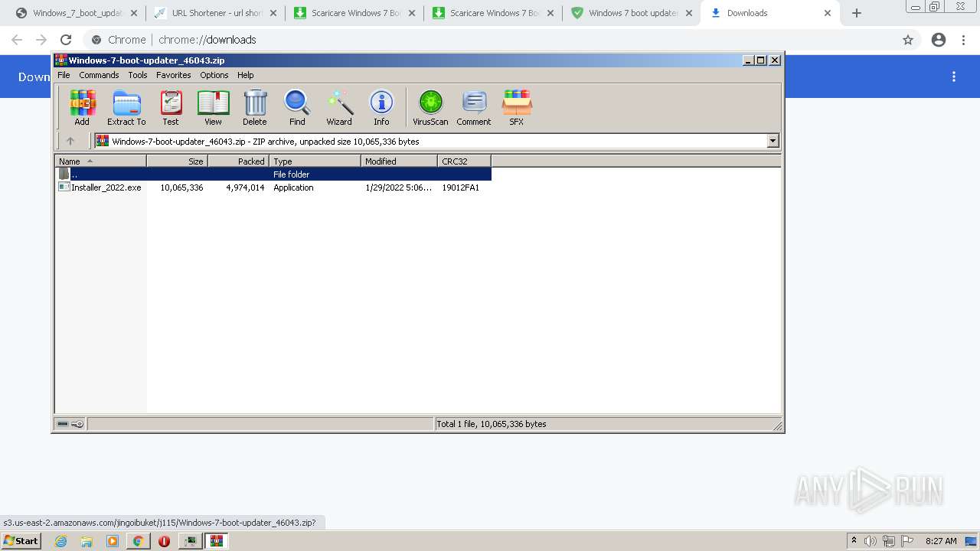980x551 pixels.
Task: Sort by the Size column header
Action: point(177,161)
